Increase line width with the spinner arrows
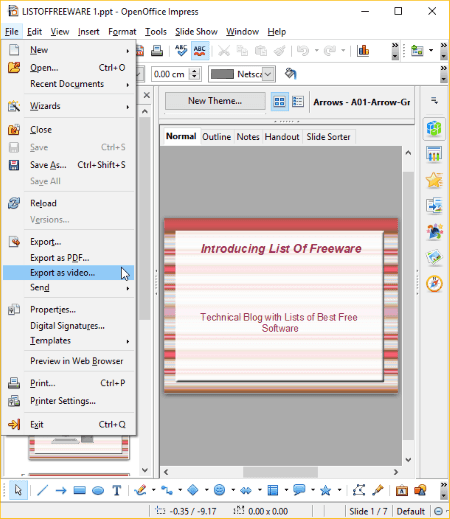450x519 pixels. [194, 71]
